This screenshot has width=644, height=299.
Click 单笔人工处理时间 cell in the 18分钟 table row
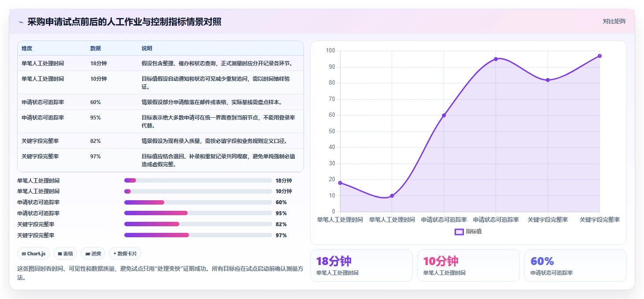point(43,64)
